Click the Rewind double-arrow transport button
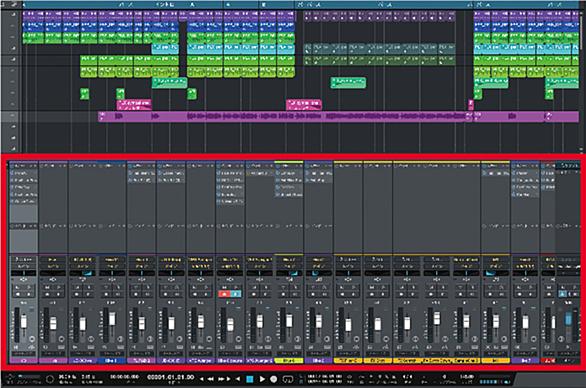 pos(210,379)
